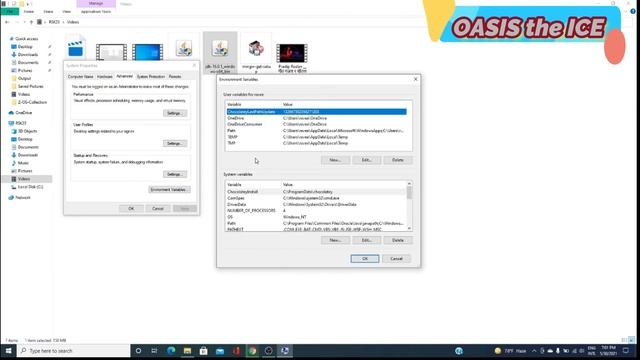Open Documents under Quick access
Screen dimensions: 640x360
(28, 62)
